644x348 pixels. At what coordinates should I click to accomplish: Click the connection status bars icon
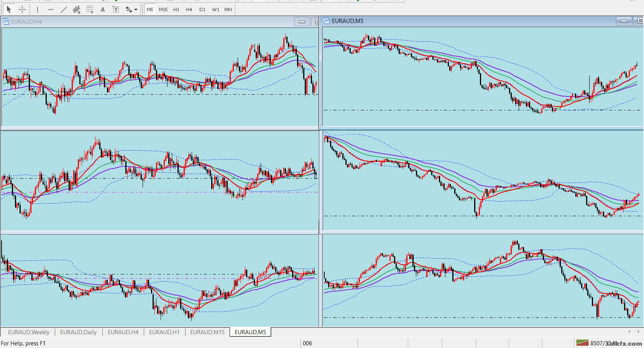(582, 343)
